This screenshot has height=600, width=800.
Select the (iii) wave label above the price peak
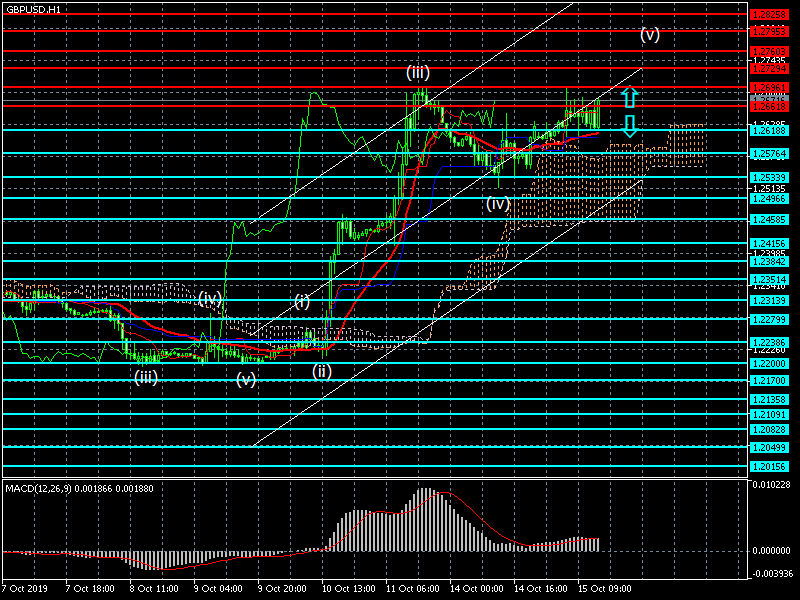click(x=418, y=72)
